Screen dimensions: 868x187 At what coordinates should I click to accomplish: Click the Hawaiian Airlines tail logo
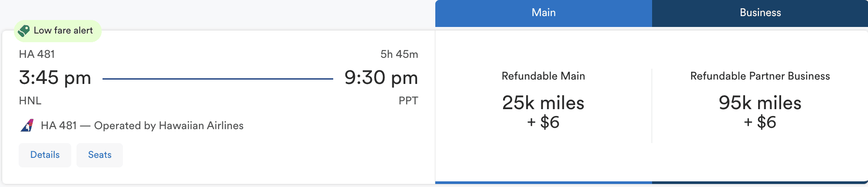pyautogui.click(x=27, y=126)
